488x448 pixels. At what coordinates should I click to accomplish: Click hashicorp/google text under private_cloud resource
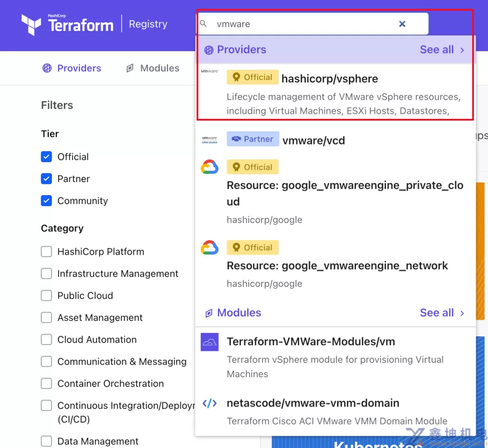click(265, 220)
